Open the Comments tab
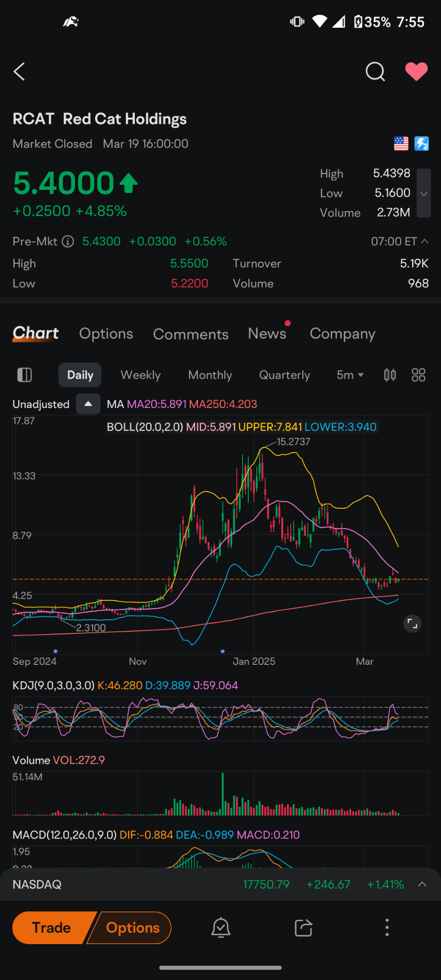This screenshot has width=441, height=980. [191, 334]
